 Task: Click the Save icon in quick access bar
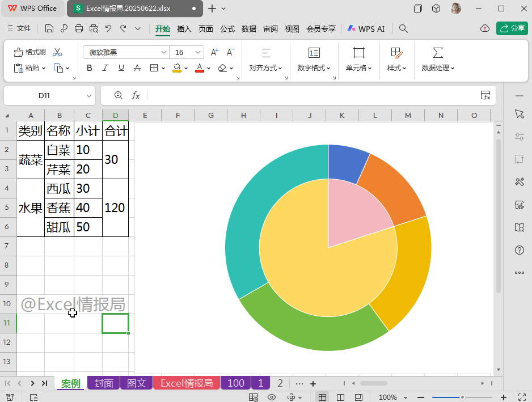pyautogui.click(x=49, y=28)
